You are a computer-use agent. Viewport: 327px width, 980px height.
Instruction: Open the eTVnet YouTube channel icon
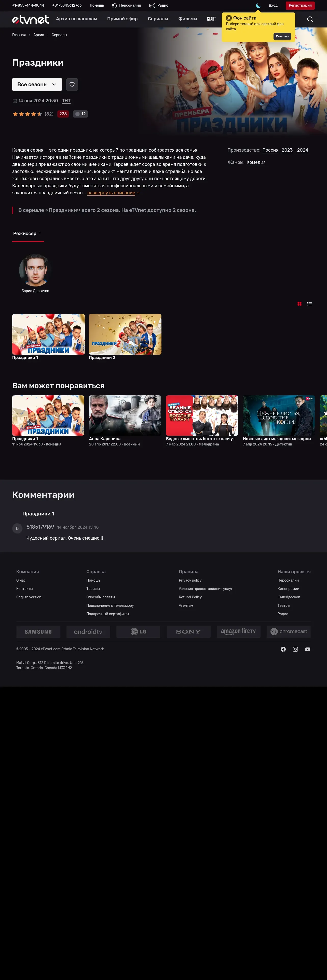(307, 649)
